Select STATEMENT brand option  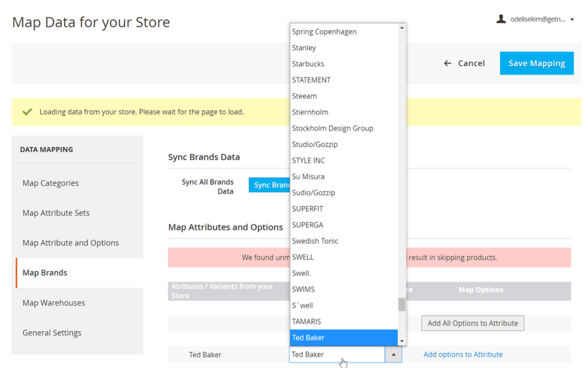[x=344, y=80]
